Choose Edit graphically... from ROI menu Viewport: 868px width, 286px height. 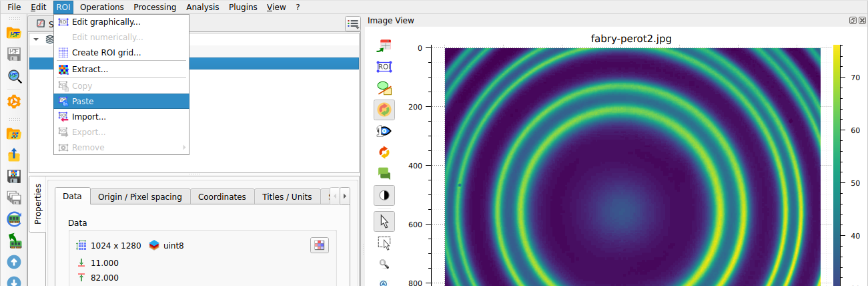click(x=121, y=22)
